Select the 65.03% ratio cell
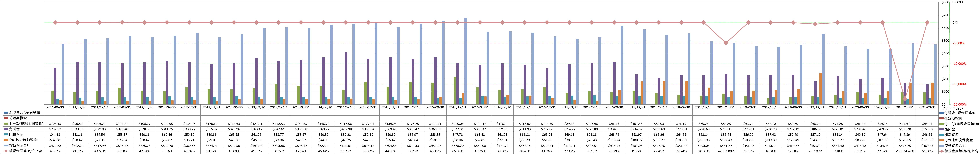The width and height of the screenshot is (980, 154). coord(458,151)
